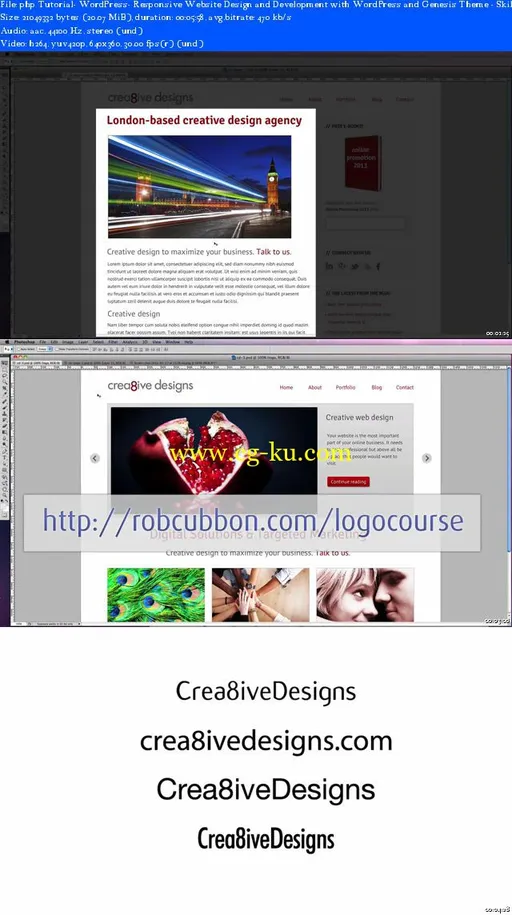Open the status bar info arrow menu
512x915 pixels.
pos(80,624)
